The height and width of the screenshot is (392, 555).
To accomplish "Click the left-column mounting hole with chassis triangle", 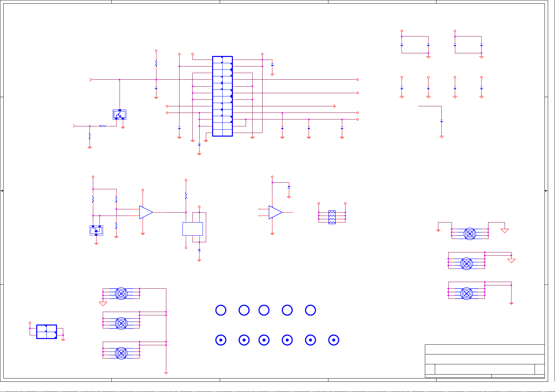I will (x=121, y=294).
